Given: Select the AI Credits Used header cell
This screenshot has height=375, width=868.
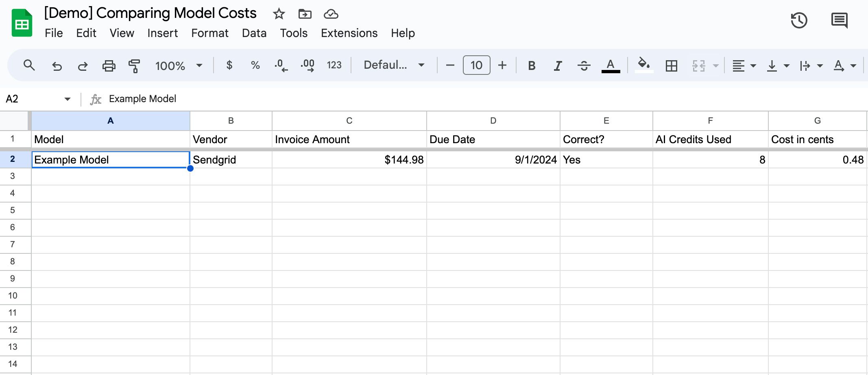Looking at the screenshot, I should 711,140.
